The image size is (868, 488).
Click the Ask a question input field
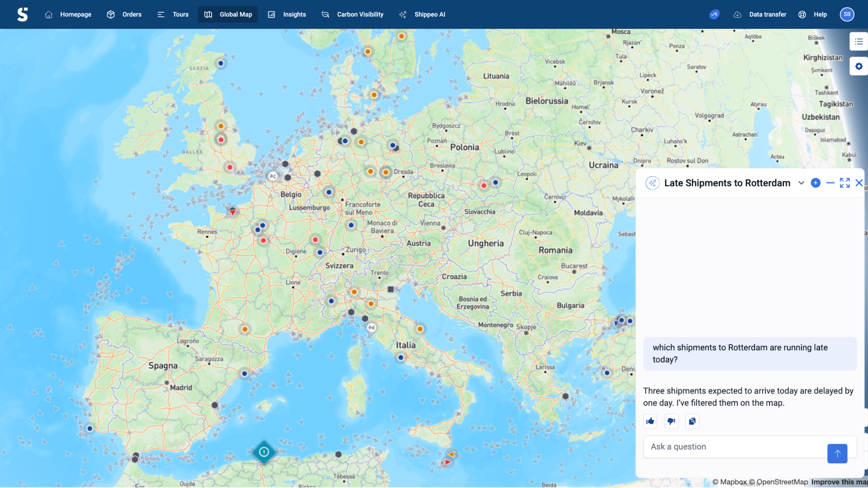coord(732,446)
